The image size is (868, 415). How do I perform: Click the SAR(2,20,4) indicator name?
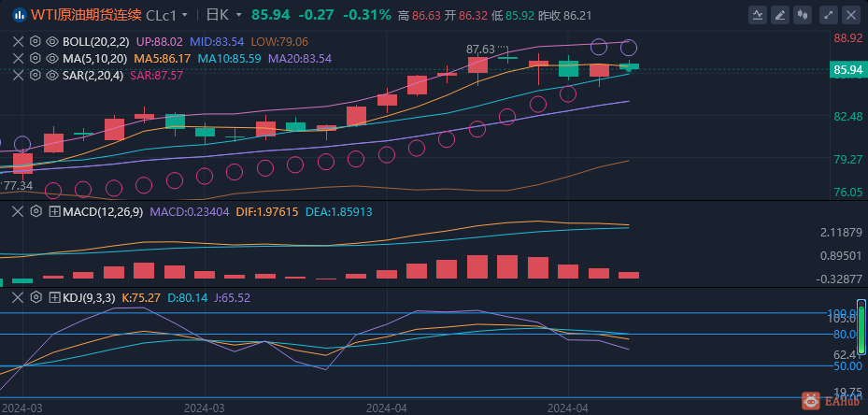(93, 75)
